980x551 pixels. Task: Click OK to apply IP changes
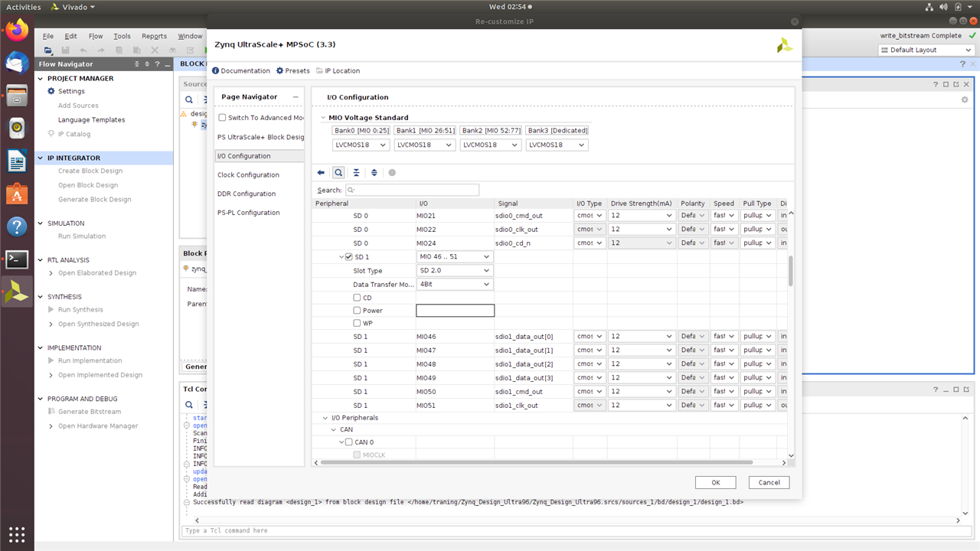click(x=715, y=482)
